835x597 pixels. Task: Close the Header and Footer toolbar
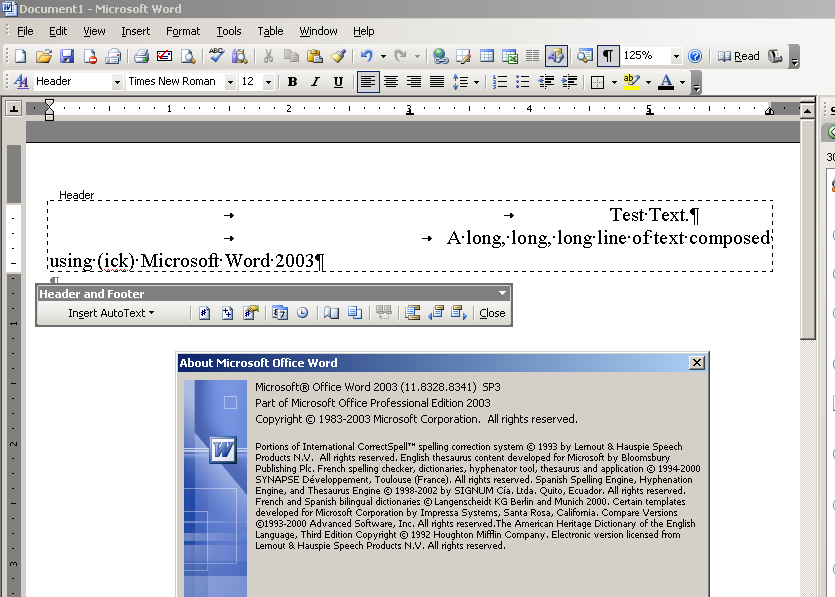[491, 313]
